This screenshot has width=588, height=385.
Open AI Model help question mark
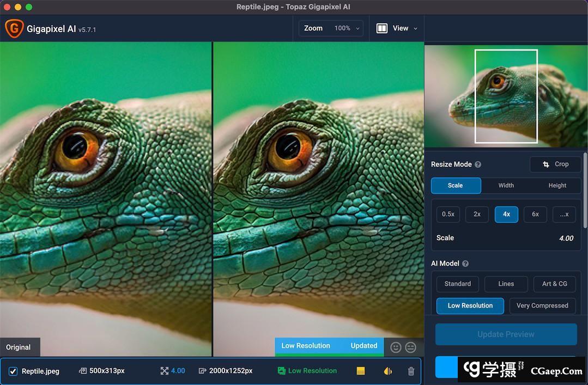pos(465,264)
